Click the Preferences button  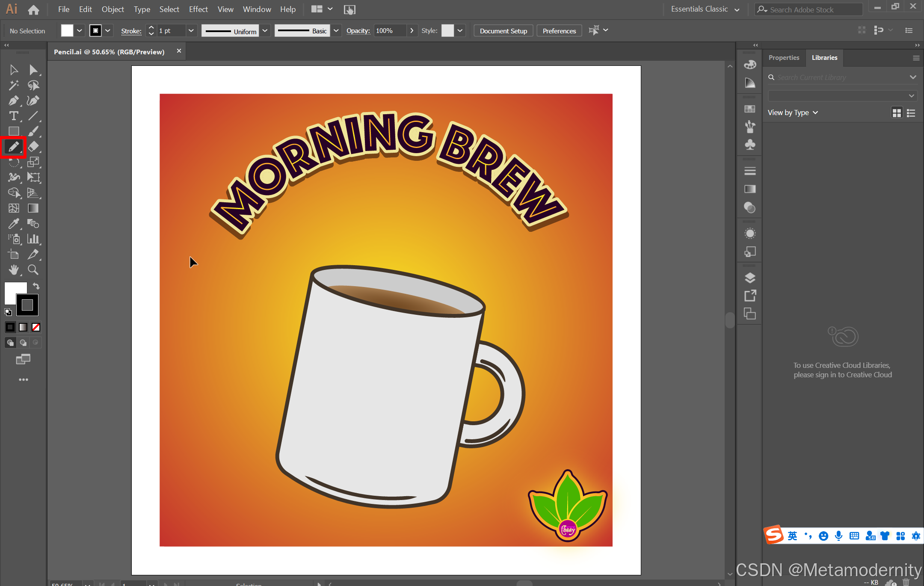559,31
